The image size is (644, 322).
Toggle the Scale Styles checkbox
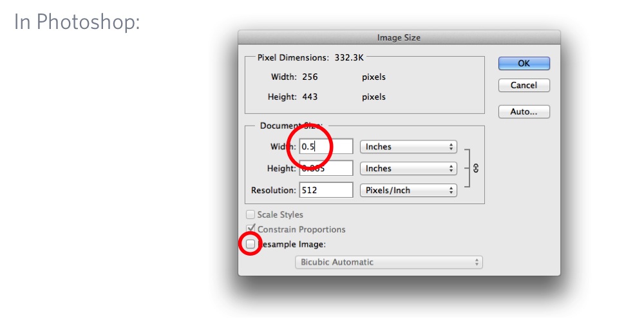pyautogui.click(x=250, y=214)
